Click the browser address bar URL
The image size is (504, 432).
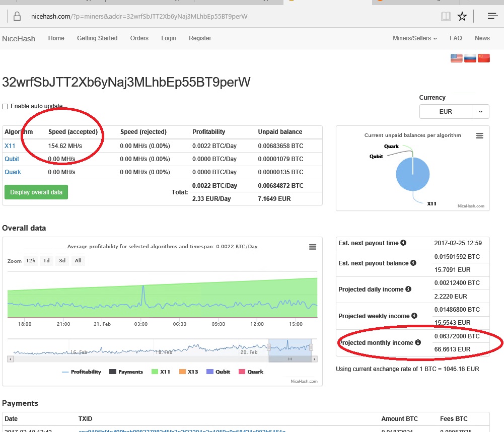pyautogui.click(x=139, y=17)
